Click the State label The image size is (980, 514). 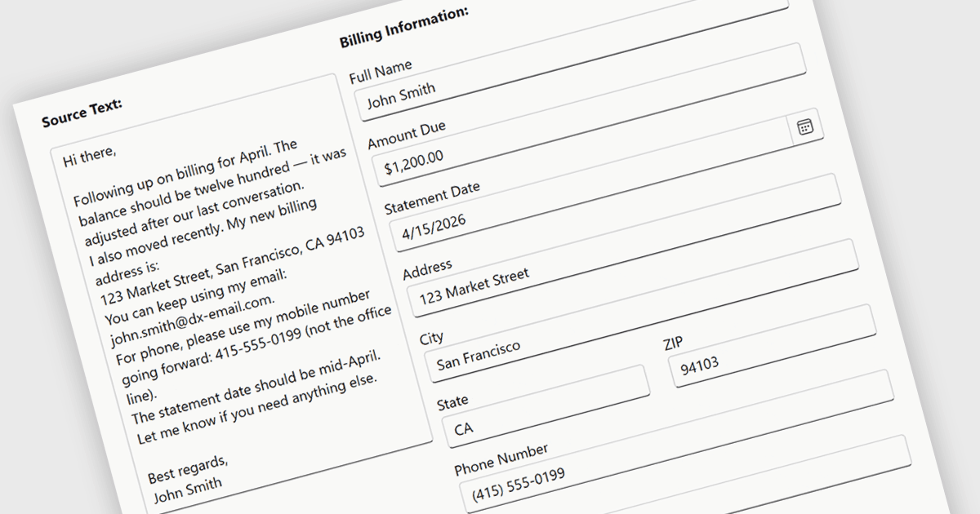[453, 401]
